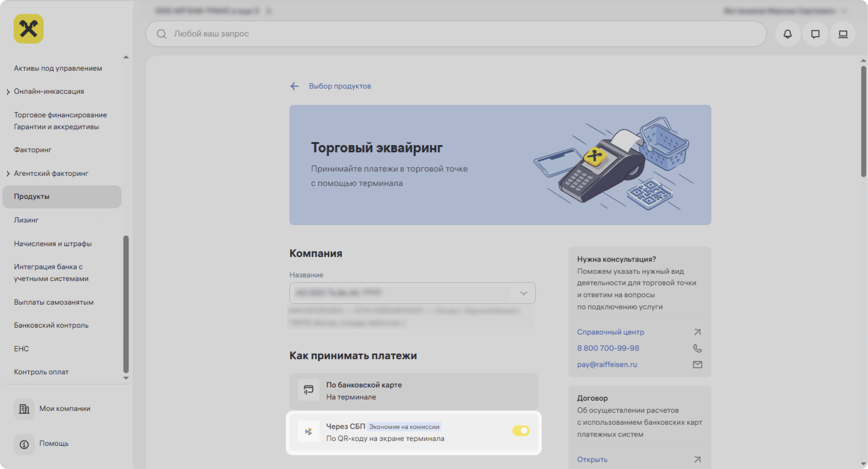Open Мои компании building icon
This screenshot has width=868, height=469.
click(24, 409)
